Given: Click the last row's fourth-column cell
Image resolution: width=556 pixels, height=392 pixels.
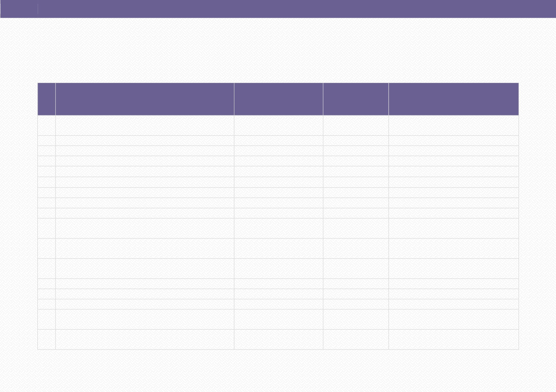Looking at the screenshot, I should point(356,339).
